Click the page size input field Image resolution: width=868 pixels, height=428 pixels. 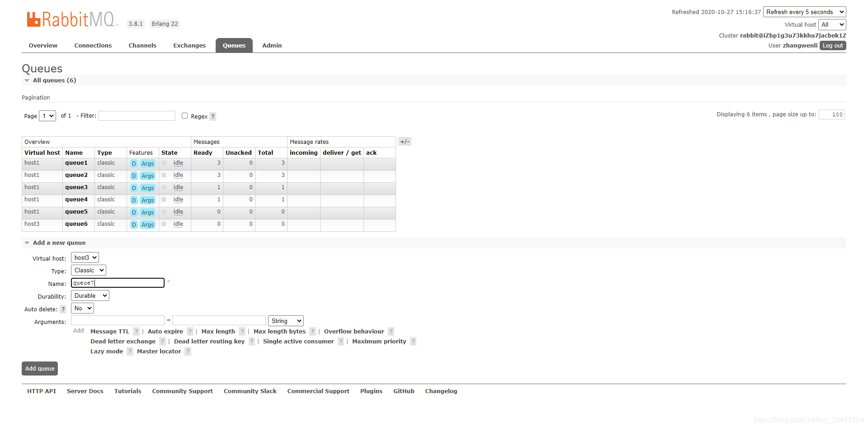[831, 114]
